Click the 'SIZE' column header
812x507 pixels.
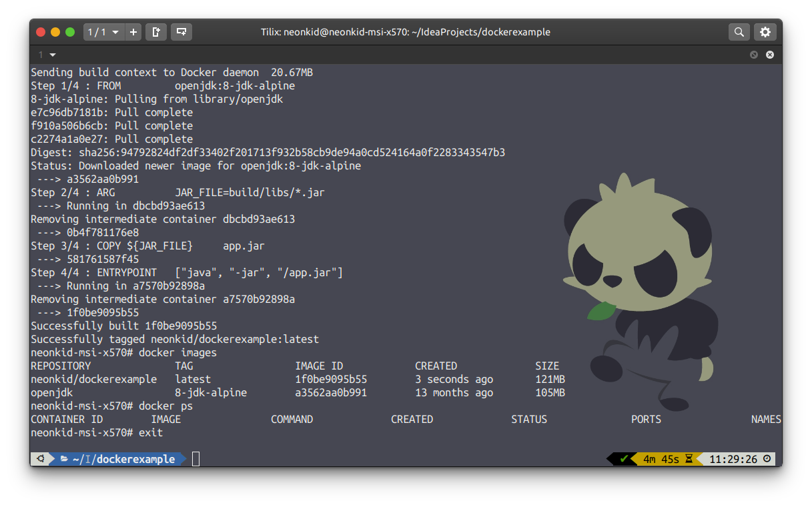[547, 366]
